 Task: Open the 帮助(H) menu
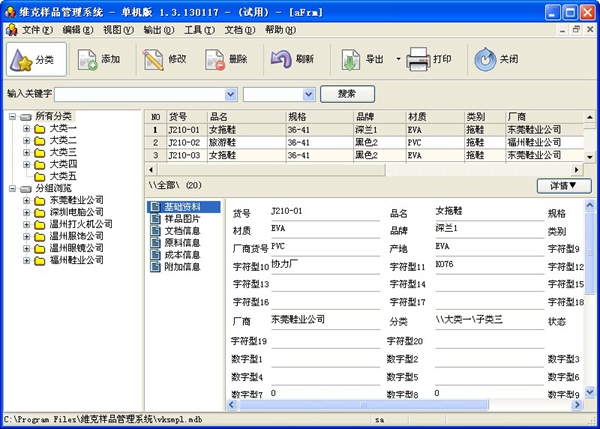(x=280, y=30)
